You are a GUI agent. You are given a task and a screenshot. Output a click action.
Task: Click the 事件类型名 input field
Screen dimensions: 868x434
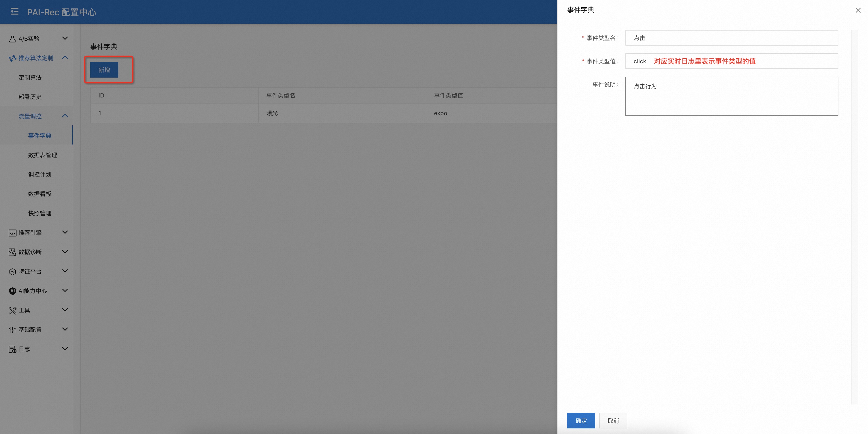[731, 38]
